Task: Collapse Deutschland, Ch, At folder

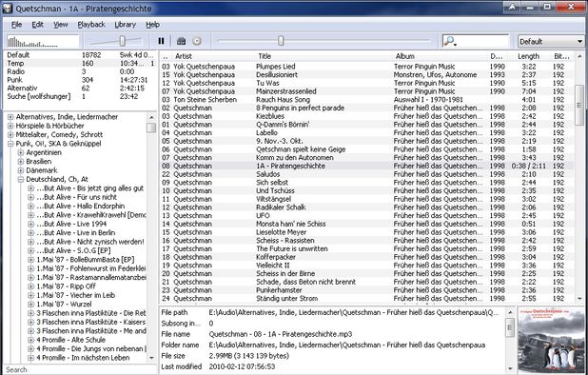Action: [x=21, y=180]
